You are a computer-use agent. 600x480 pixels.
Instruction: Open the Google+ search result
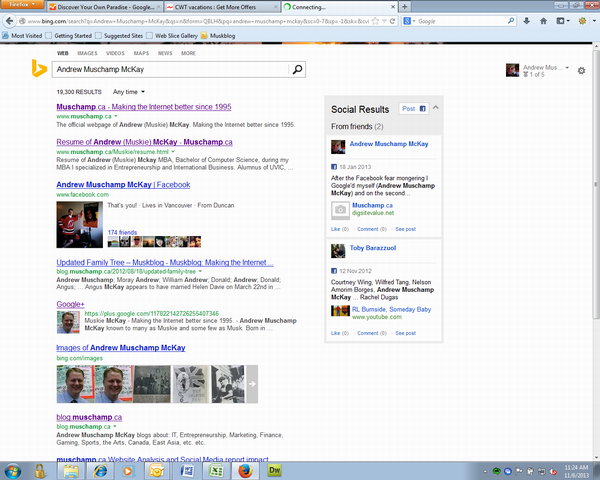[x=70, y=304]
